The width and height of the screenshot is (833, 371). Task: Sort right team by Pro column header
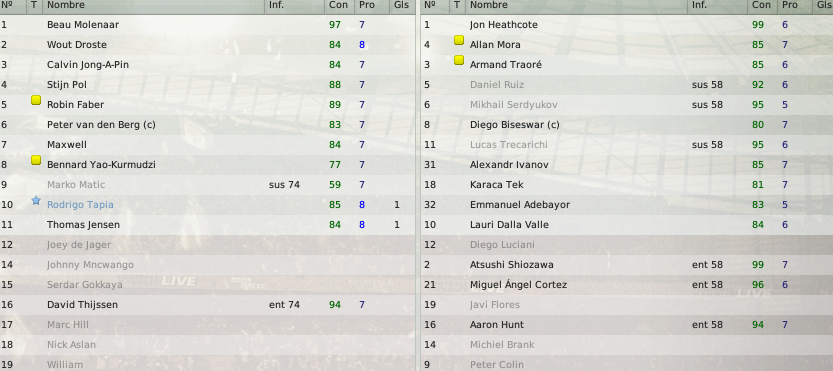[x=792, y=5]
